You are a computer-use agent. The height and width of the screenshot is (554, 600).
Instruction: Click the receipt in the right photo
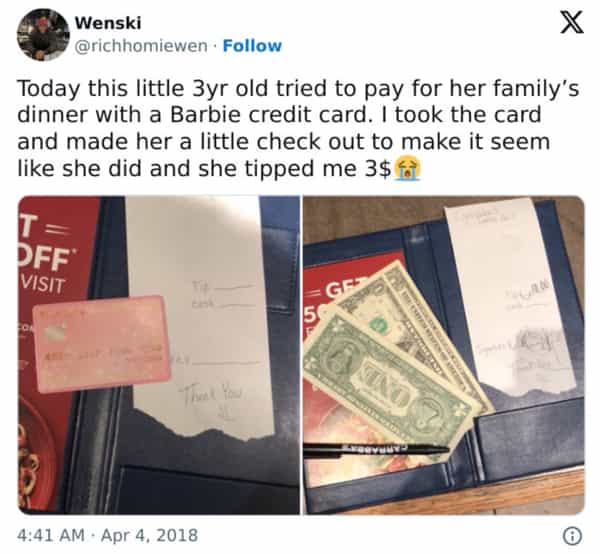[510, 295]
